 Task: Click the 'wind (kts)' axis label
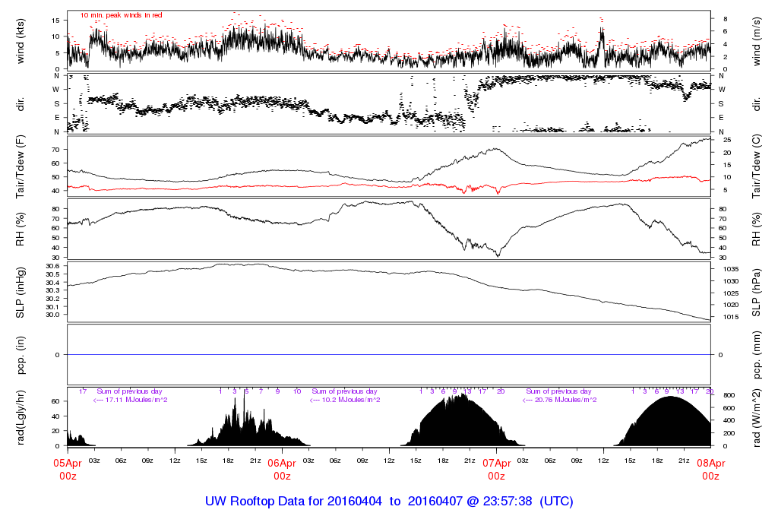click(x=21, y=41)
